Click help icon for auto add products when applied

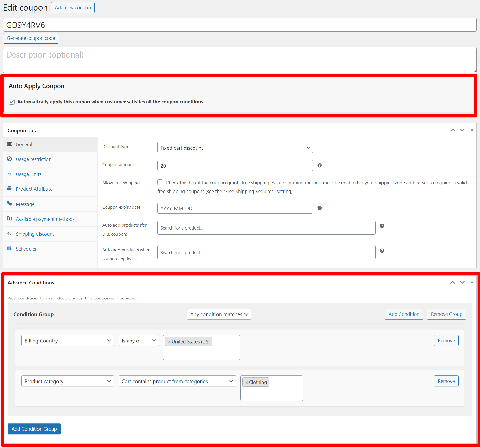[382, 251]
